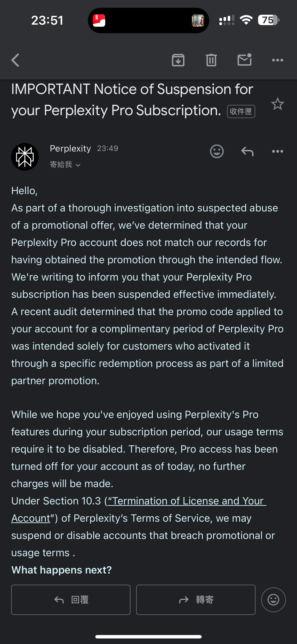Tap the 轉寄 forward button
Viewport: 297px width, 644px height.
tap(196, 600)
